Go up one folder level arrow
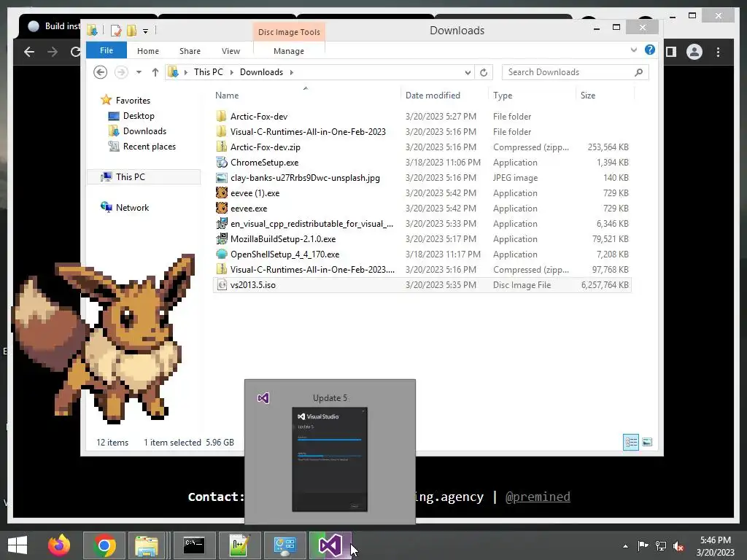 tap(155, 72)
